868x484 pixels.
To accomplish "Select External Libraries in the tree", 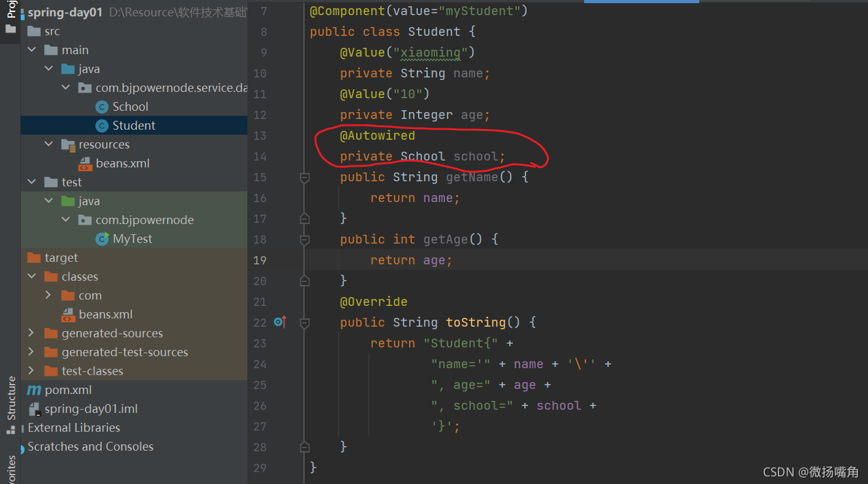I will (x=74, y=428).
